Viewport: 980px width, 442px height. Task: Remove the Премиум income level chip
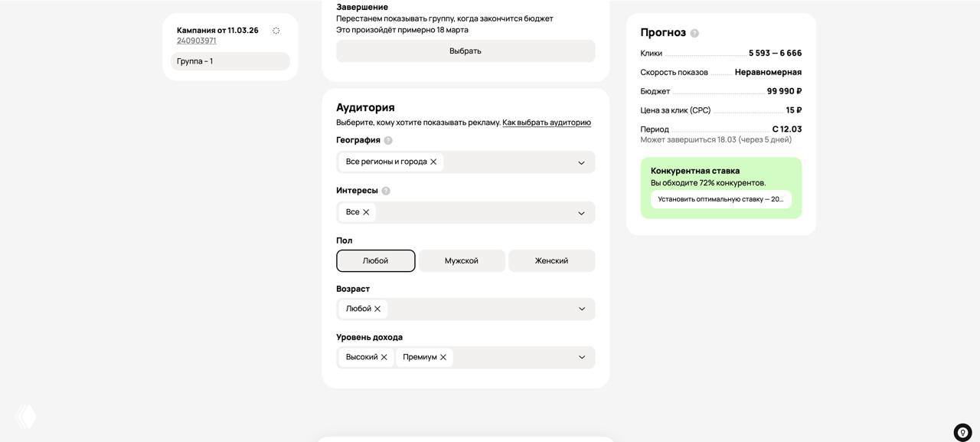click(x=442, y=356)
